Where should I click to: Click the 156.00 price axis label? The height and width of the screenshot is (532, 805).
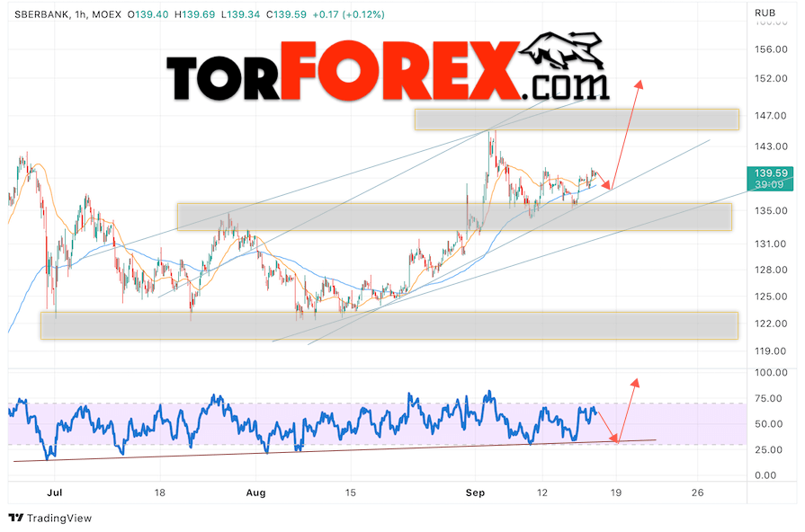[771, 49]
